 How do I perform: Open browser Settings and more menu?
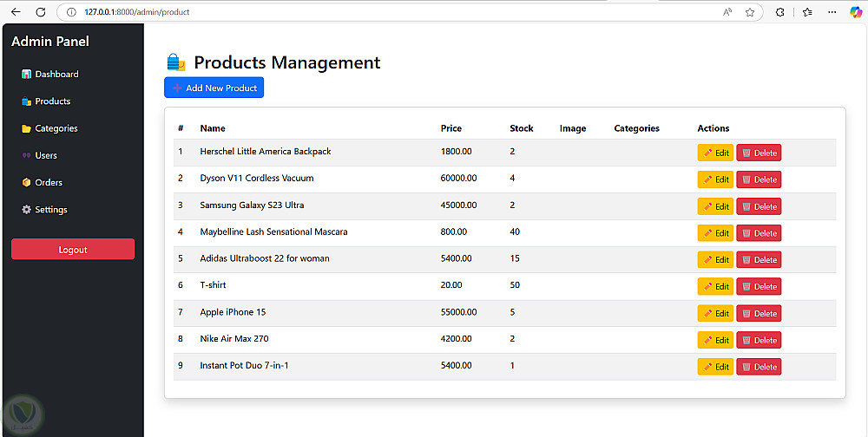click(x=832, y=12)
